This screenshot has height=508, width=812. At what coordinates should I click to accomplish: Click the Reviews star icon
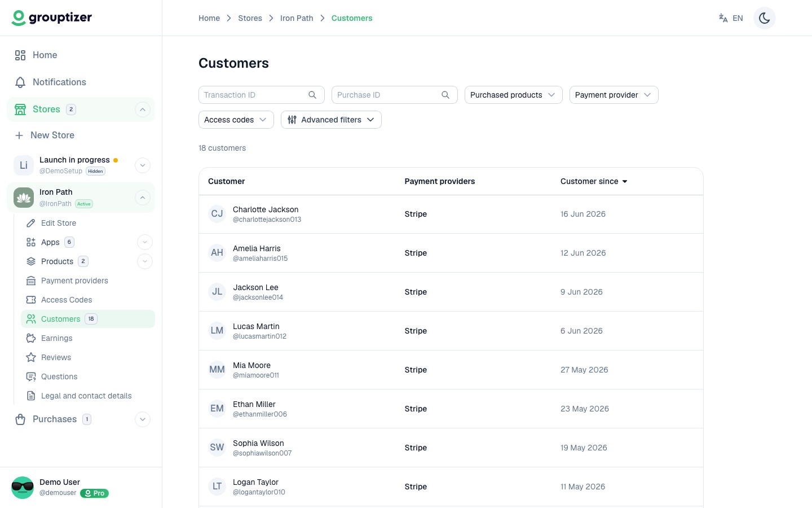coord(31,357)
